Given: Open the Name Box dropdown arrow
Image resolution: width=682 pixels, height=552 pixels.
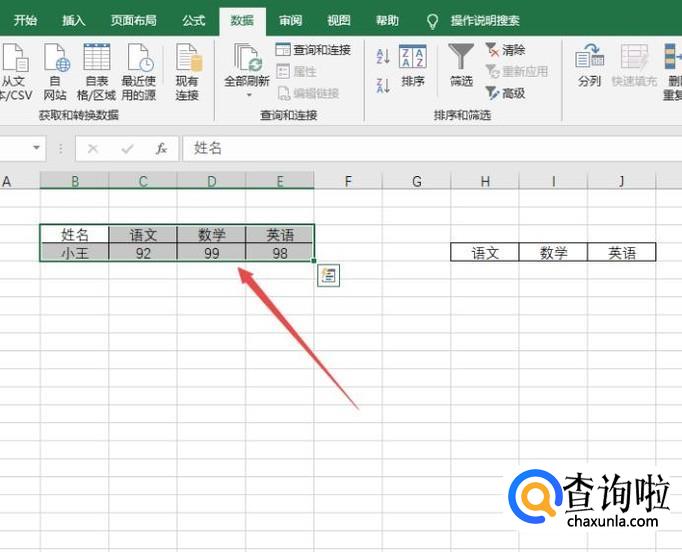Looking at the screenshot, I should 37,148.
